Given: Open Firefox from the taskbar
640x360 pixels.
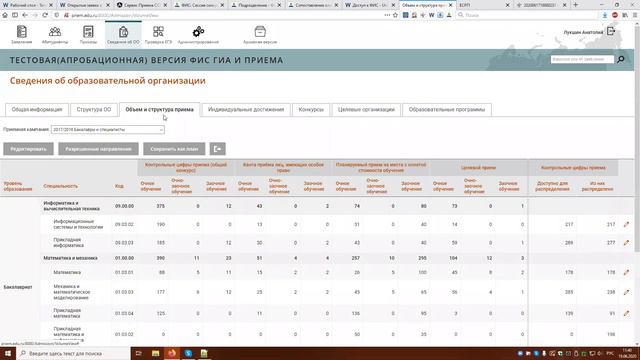Looking at the screenshot, I should click(172, 353).
